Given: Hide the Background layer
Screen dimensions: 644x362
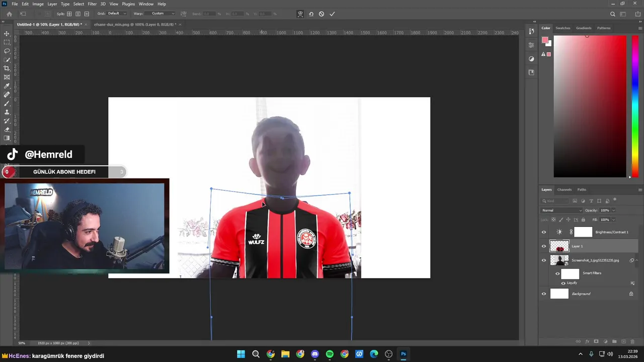Looking at the screenshot, I should [x=543, y=294].
